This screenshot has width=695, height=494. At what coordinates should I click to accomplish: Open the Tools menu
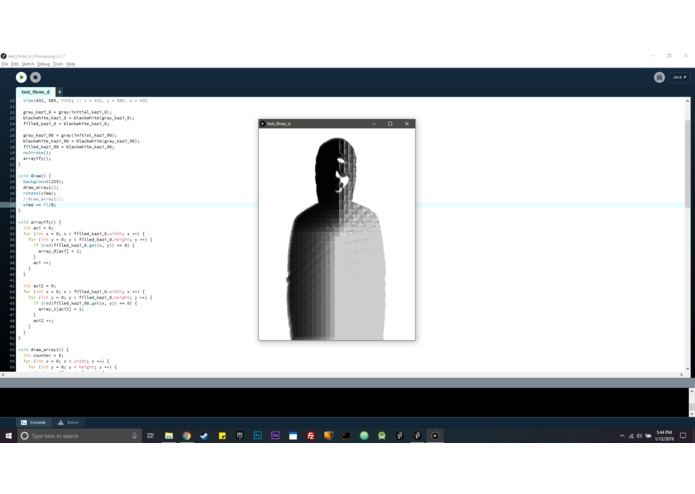tap(58, 64)
